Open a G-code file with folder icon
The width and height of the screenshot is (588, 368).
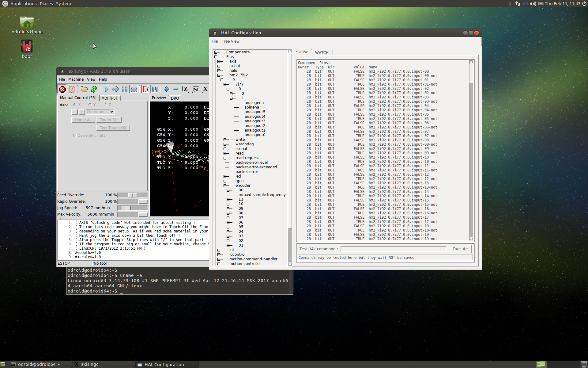pyautogui.click(x=84, y=89)
